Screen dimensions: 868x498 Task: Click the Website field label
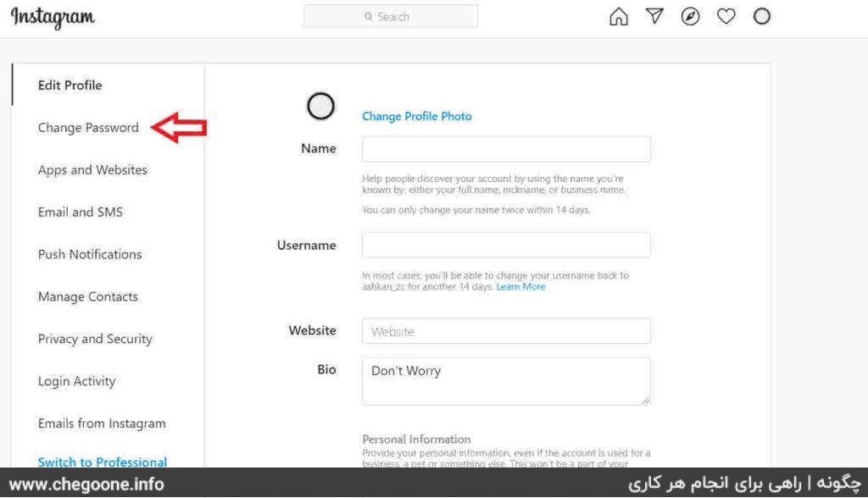coord(312,330)
